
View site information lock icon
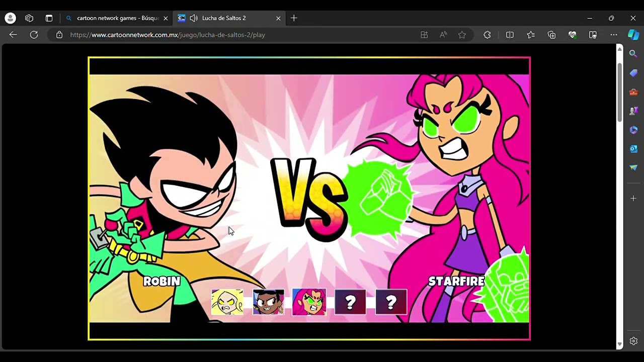59,35
